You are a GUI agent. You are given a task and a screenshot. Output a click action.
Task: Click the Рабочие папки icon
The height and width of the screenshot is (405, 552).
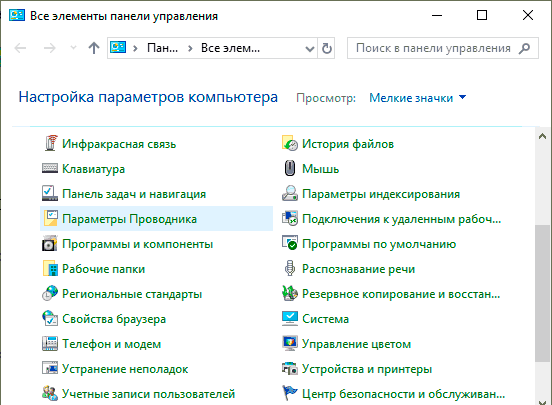click(x=50, y=268)
